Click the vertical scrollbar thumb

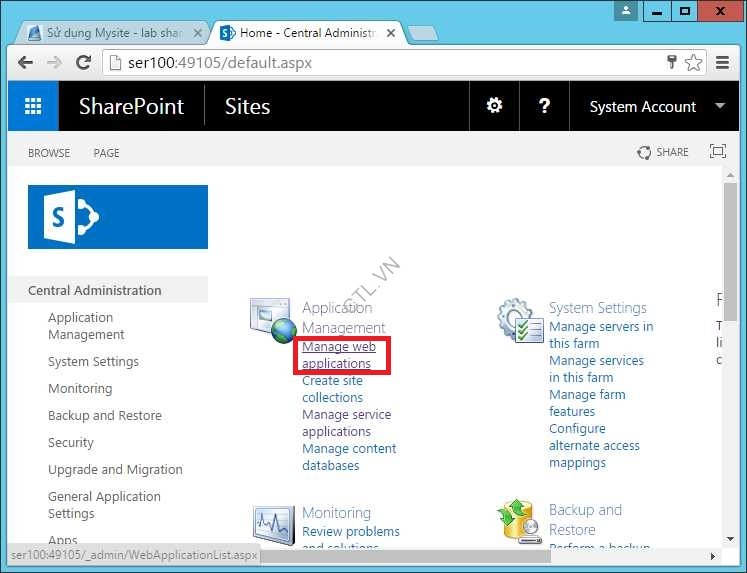(730, 251)
